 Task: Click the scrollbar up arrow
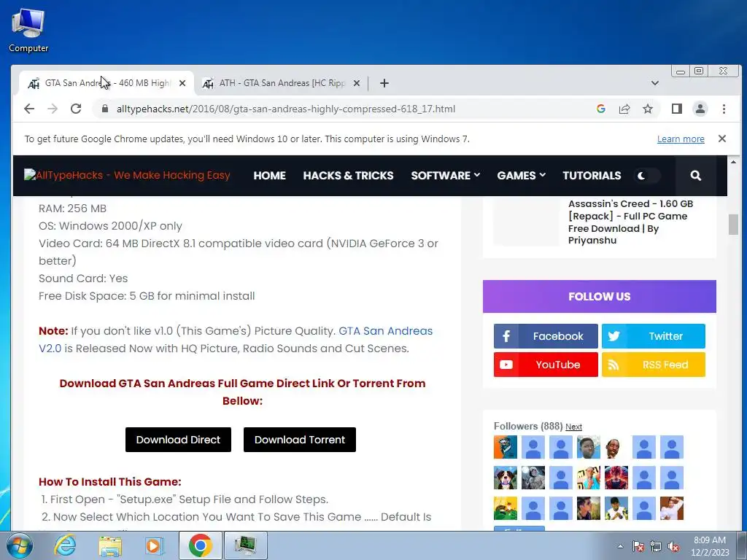coord(733,162)
